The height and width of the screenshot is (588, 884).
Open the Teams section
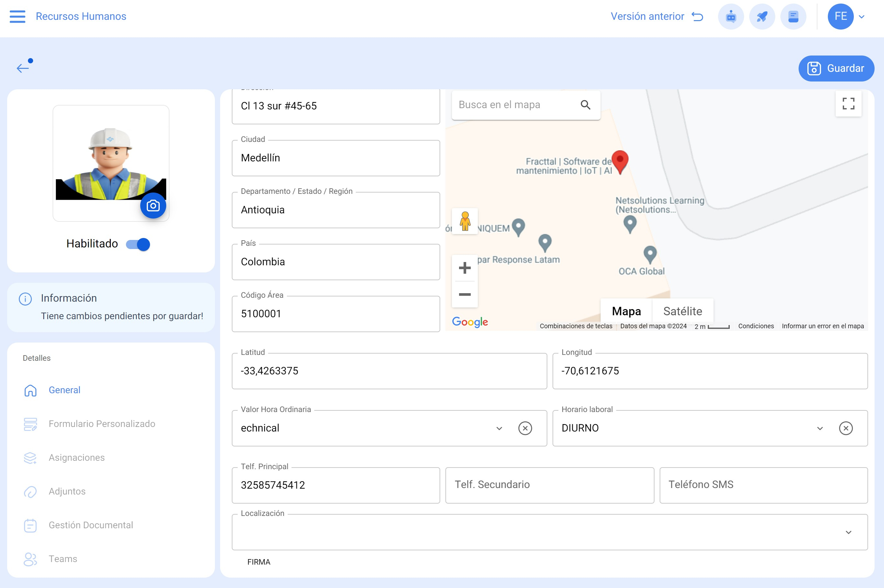50,559
